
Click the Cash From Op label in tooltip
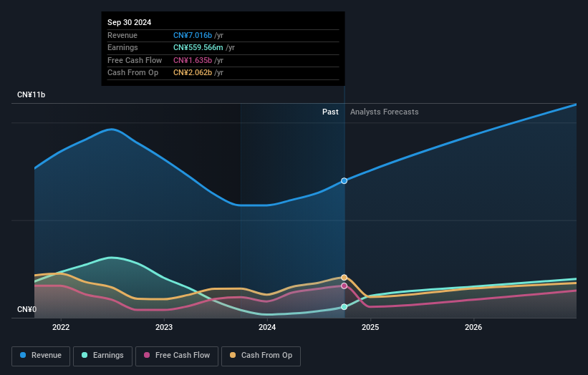132,73
